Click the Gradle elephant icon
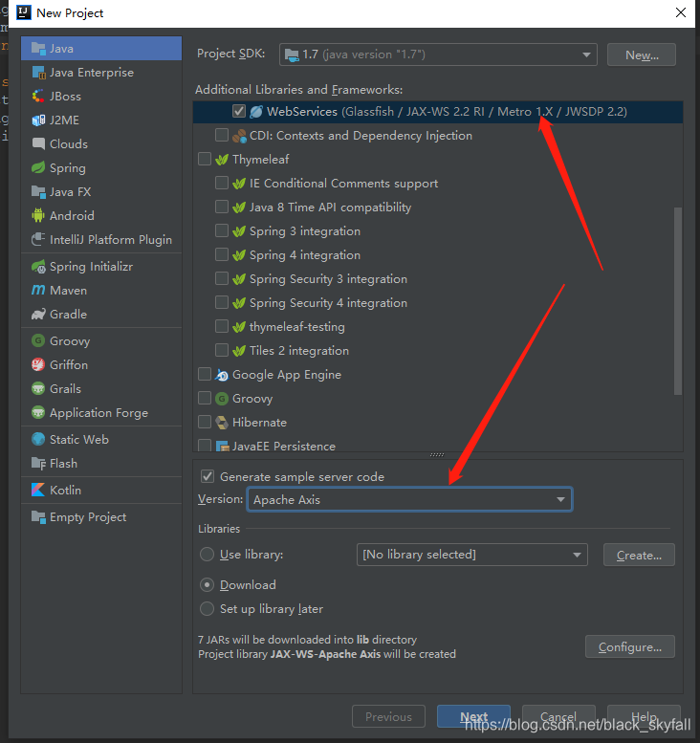This screenshot has height=743, width=700. point(38,315)
